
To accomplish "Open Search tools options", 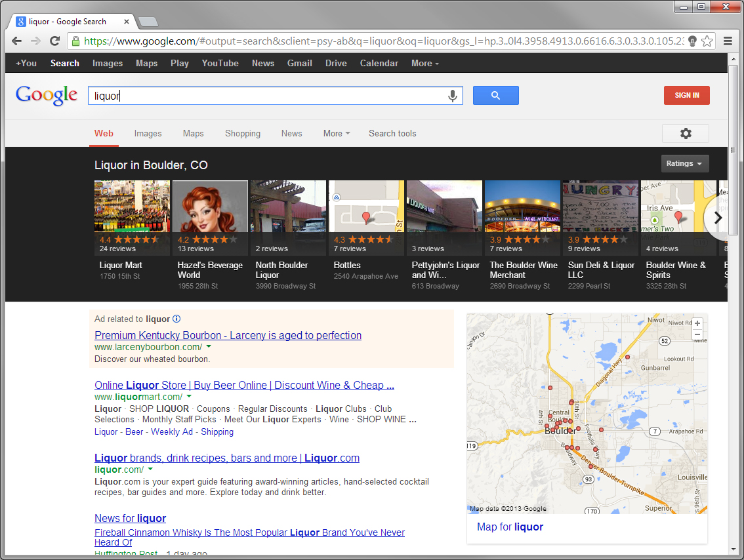I will 392,133.
